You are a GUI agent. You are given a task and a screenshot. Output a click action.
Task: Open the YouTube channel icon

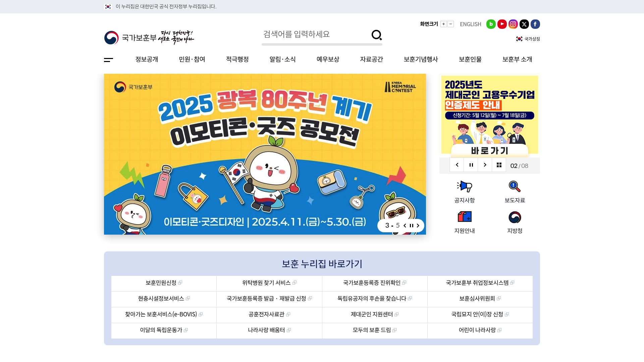pos(502,24)
